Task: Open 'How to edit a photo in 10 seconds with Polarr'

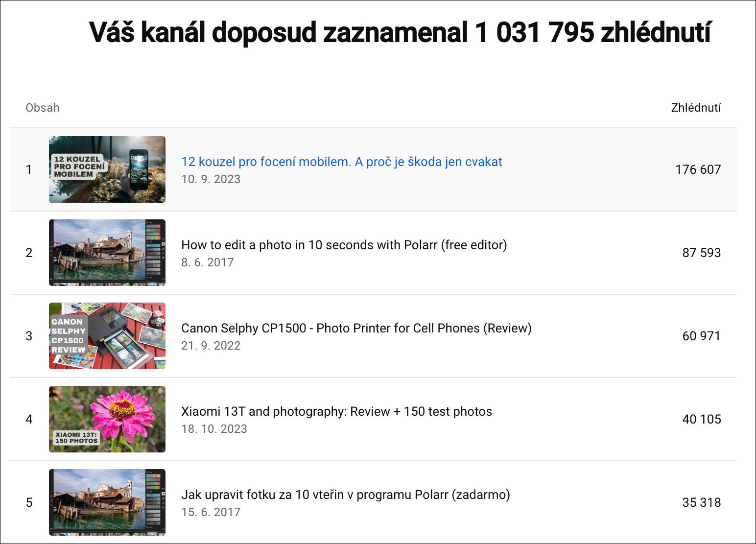Action: click(344, 245)
